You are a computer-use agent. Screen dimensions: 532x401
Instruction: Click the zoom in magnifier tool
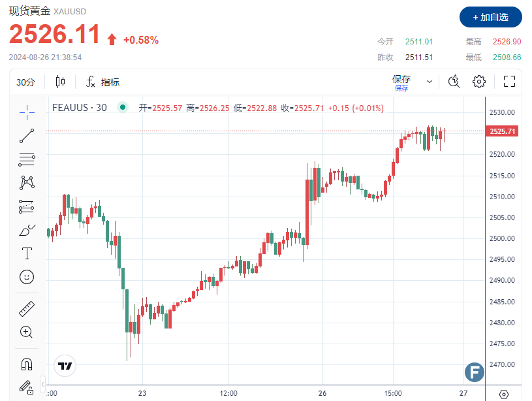pos(27,332)
